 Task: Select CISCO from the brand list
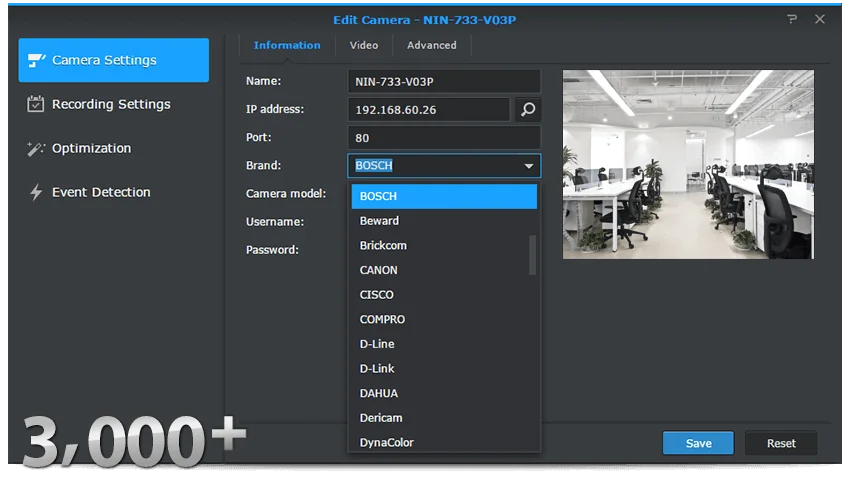444,295
